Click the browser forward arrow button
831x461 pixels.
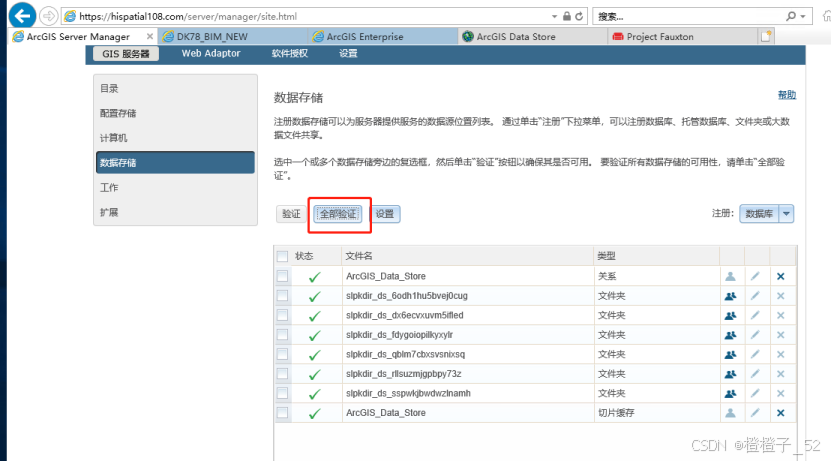click(49, 16)
